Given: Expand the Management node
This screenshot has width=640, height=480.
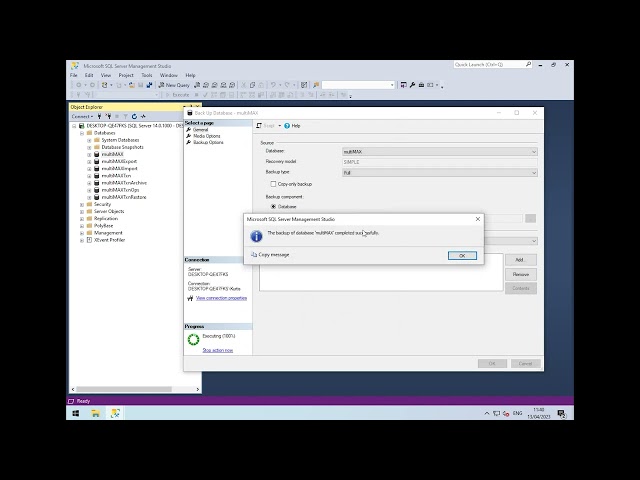Looking at the screenshot, I should tap(82, 233).
